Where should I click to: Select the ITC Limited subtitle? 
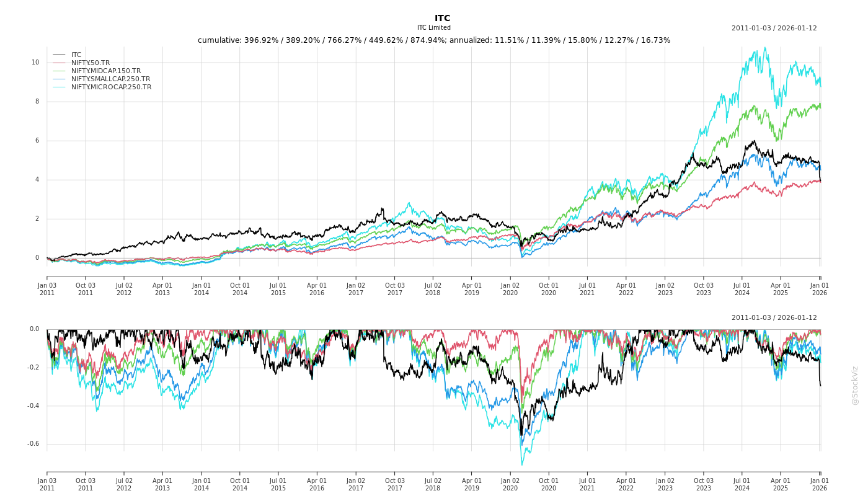click(x=433, y=28)
